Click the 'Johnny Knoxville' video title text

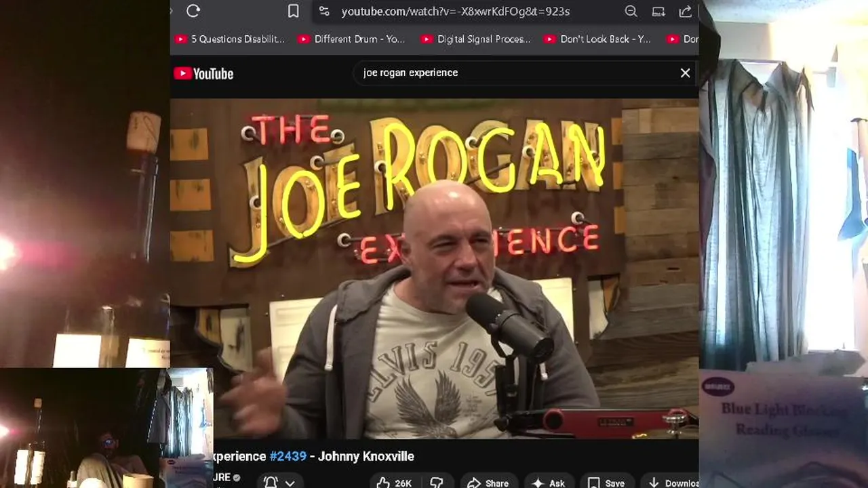[366, 456]
